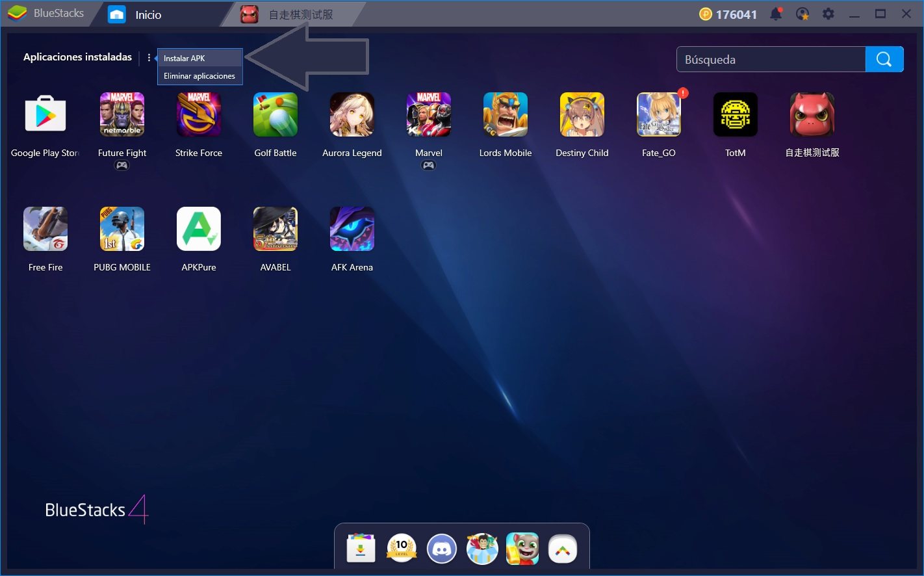Launch Marvel Future Fight
Image resolution: width=924 pixels, height=576 pixels.
coord(122,114)
